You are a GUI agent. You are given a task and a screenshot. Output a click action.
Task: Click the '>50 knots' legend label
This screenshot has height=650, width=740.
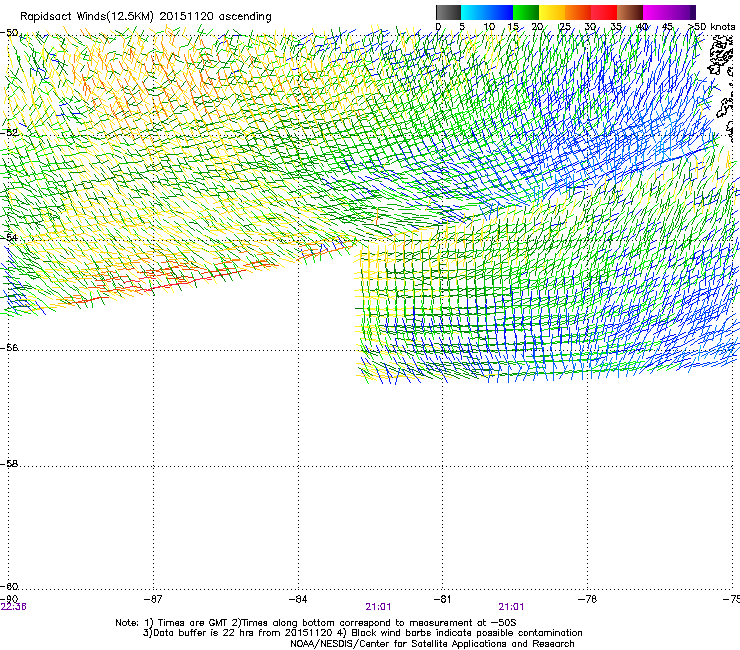[711, 27]
